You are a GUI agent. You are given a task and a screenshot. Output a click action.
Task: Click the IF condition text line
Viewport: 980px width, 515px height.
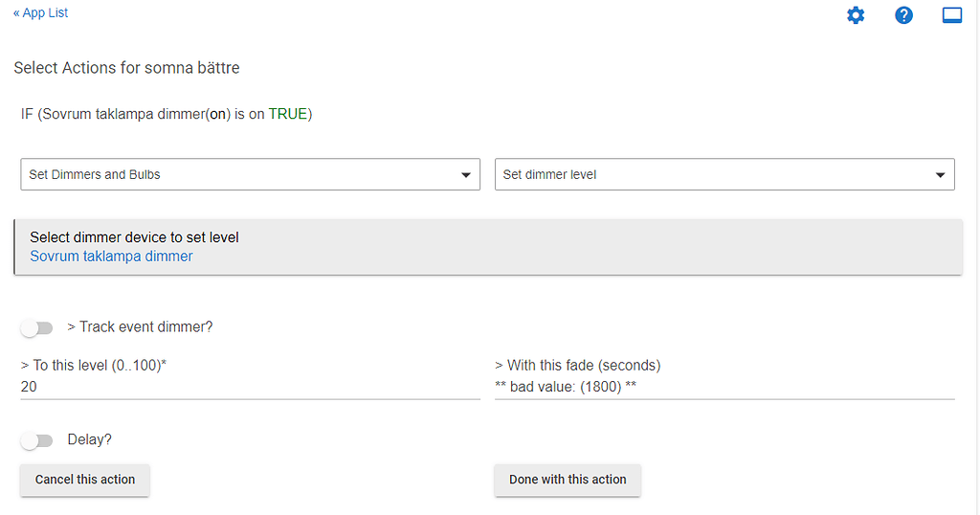(167, 115)
